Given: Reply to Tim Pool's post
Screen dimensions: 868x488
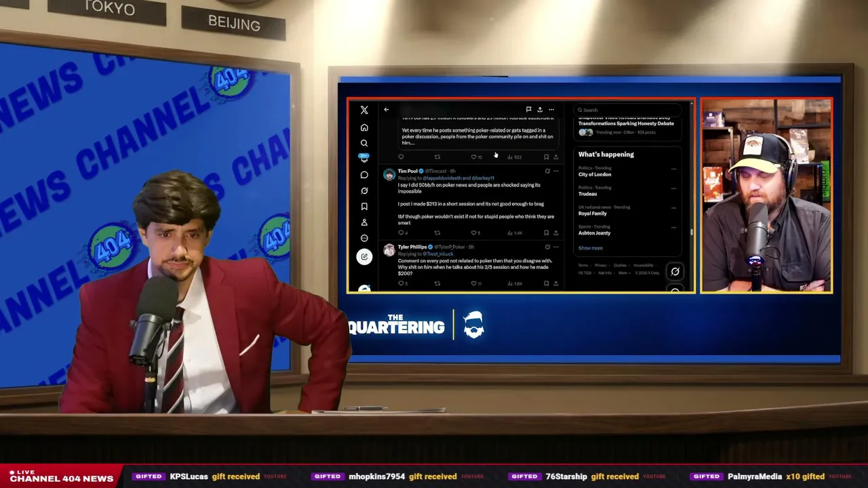Looking at the screenshot, I should [402, 233].
